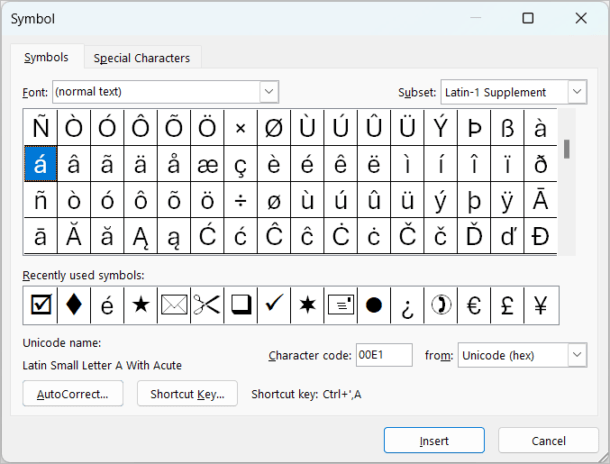Open the 'from' Unicode (hex) dropdown
Image resolution: width=610 pixels, height=464 pixels.
point(577,355)
